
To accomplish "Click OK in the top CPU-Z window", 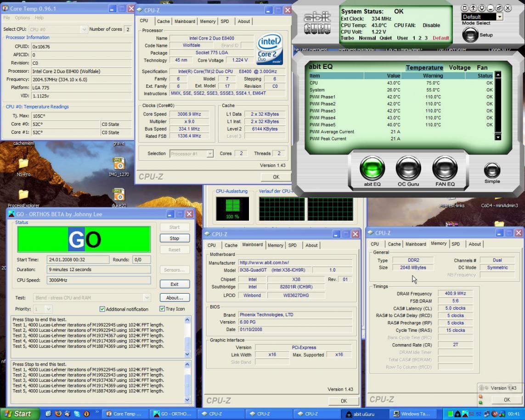I will 276,177.
